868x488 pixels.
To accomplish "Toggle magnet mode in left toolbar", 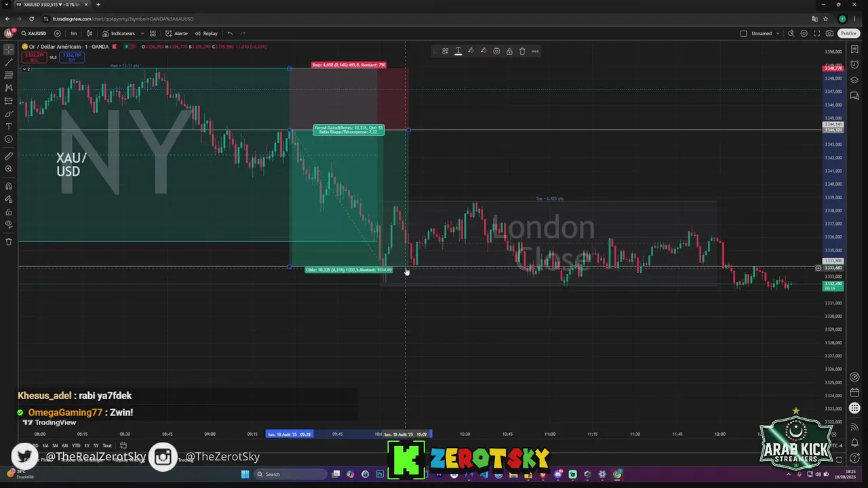I will click(x=9, y=186).
